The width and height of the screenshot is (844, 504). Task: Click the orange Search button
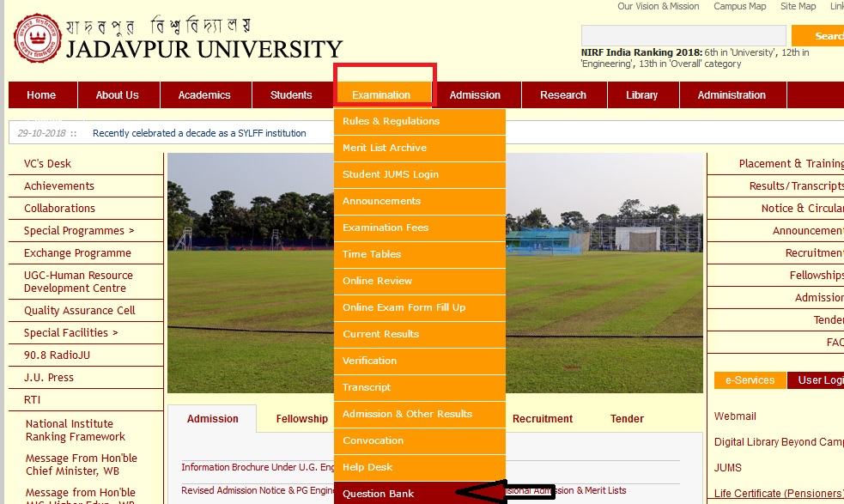pyautogui.click(x=817, y=35)
